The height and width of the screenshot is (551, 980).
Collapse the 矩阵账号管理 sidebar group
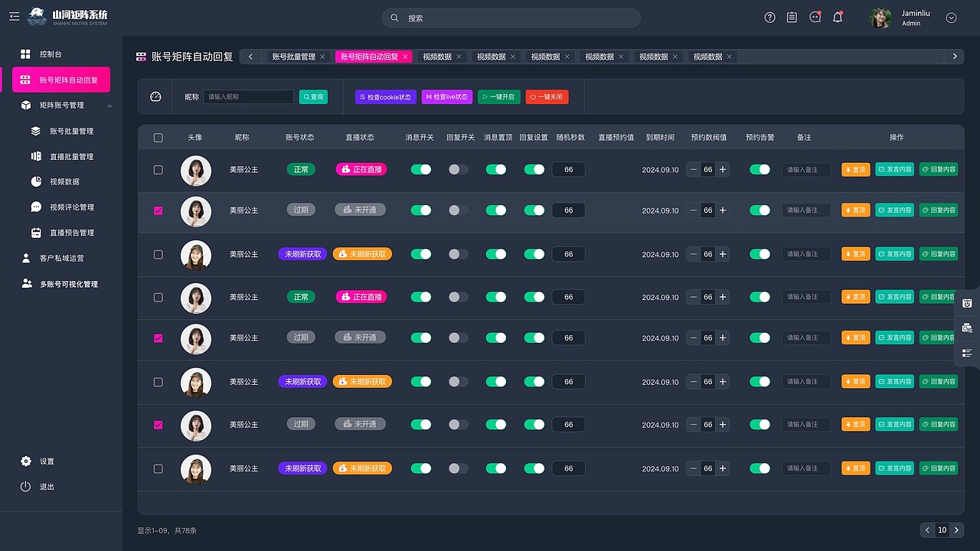coord(109,106)
